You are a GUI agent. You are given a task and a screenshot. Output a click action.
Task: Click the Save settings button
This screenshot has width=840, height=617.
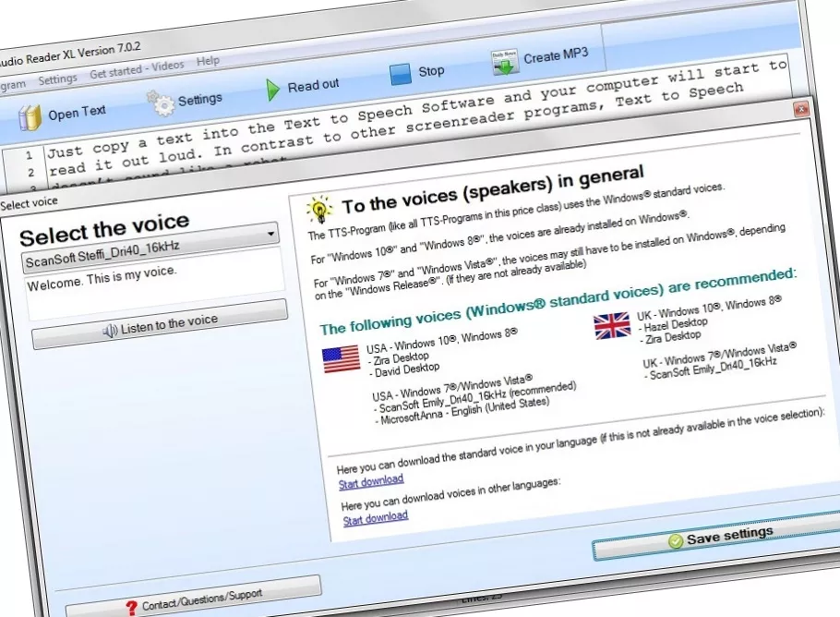coord(720,536)
